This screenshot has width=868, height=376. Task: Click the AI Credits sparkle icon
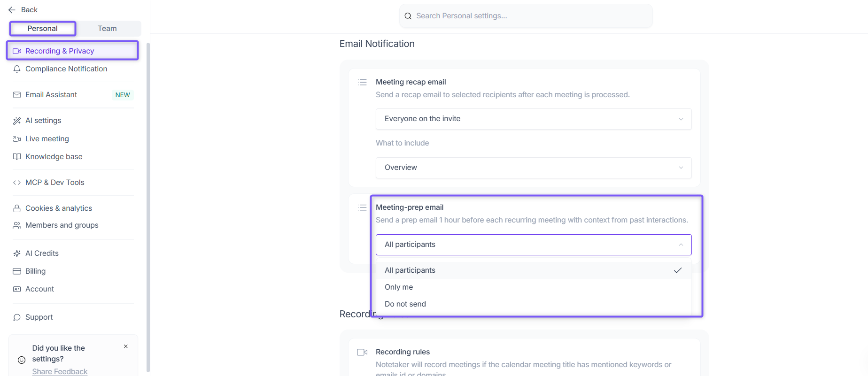17,253
